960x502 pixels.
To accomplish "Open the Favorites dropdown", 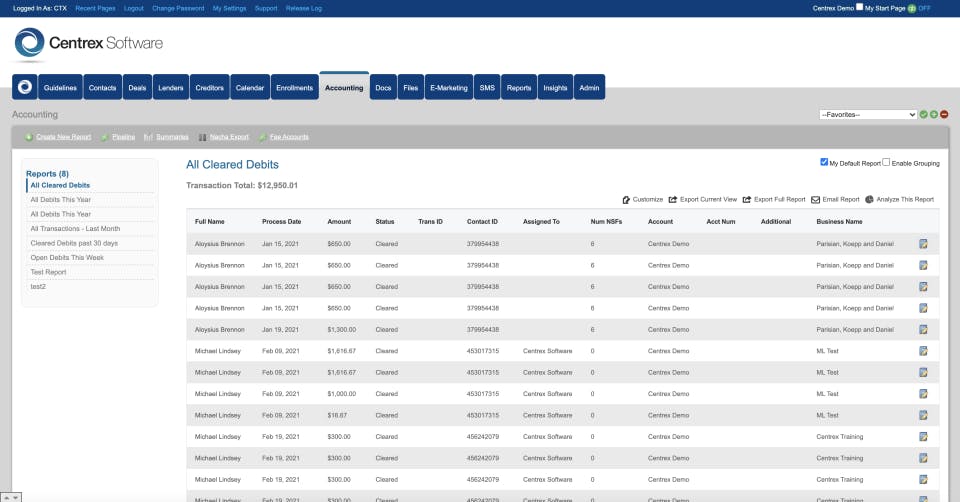I will click(868, 114).
